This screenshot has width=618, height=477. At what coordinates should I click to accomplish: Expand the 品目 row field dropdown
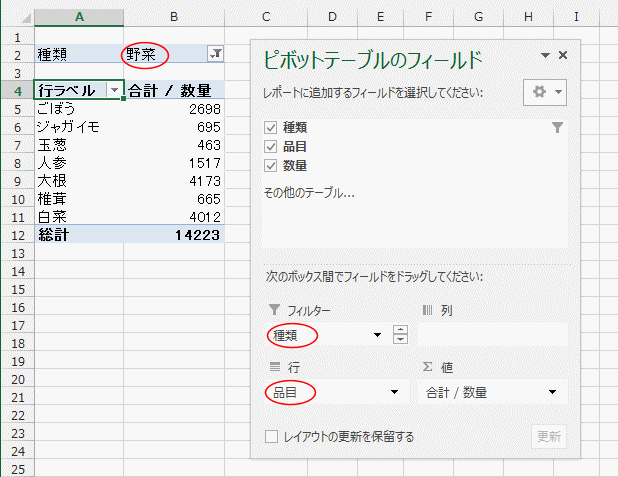(x=395, y=392)
